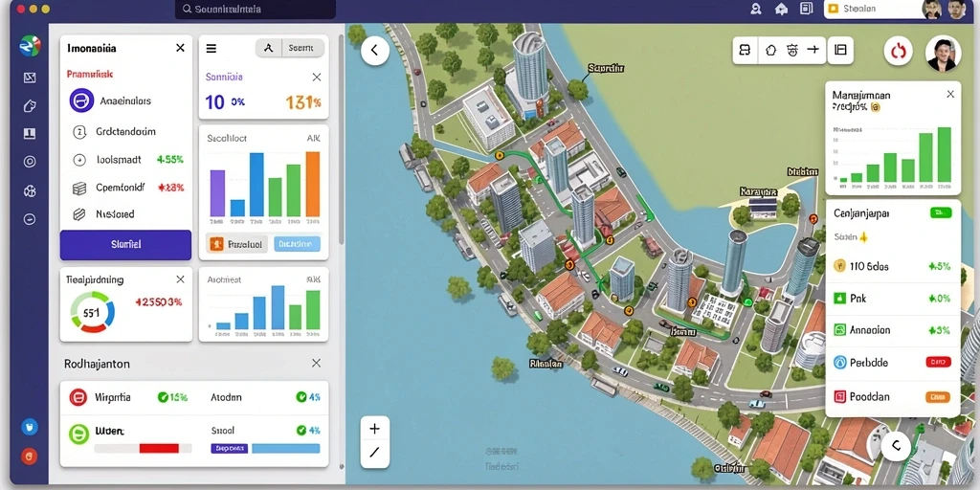The height and width of the screenshot is (490, 980).
Task: Toggle the green check on the Smool row
Action: tap(301, 430)
